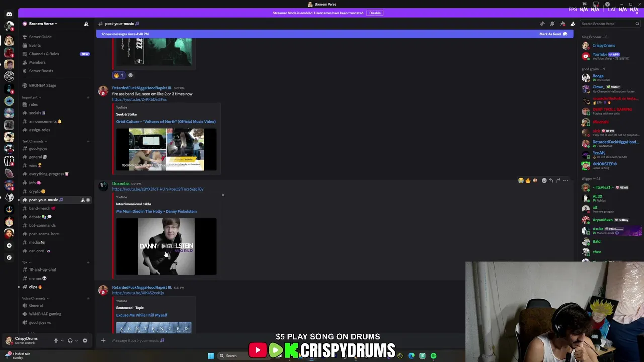Click Add a Server plus icon

click(x=9, y=245)
